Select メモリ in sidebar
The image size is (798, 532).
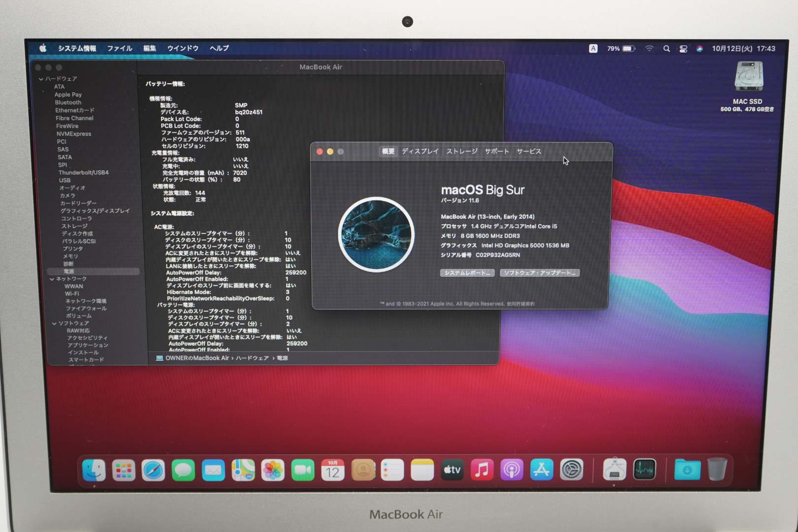point(70,256)
